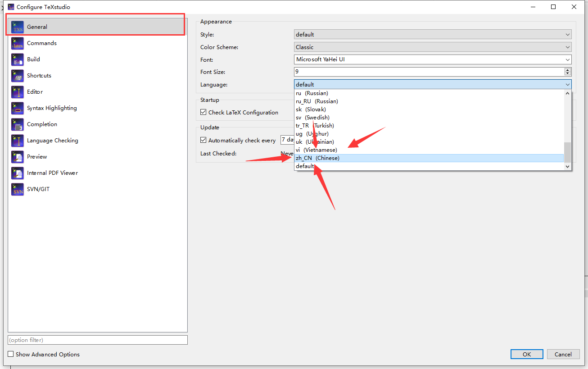Screen dimensions: 588x369
Task: Open the Completion settings page
Action: 97,124
